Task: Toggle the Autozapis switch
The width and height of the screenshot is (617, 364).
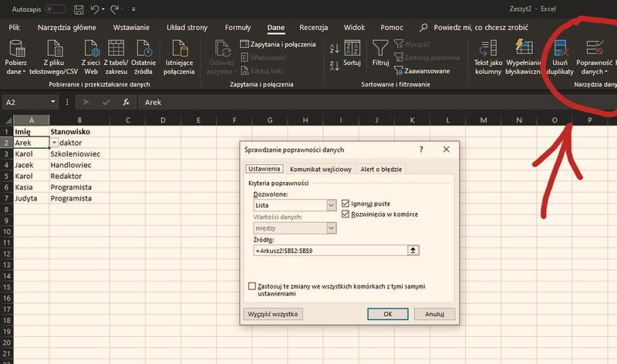Action: [x=56, y=9]
